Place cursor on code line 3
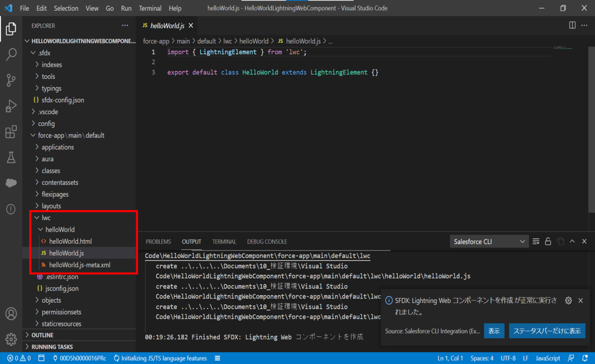595x364 pixels. pyautogui.click(x=273, y=72)
